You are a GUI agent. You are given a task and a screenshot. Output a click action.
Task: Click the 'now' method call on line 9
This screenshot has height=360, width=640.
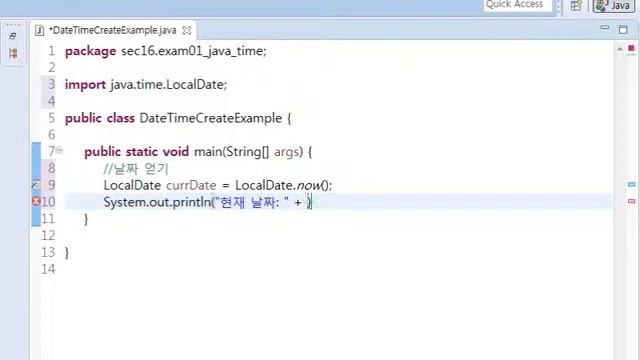(308, 186)
